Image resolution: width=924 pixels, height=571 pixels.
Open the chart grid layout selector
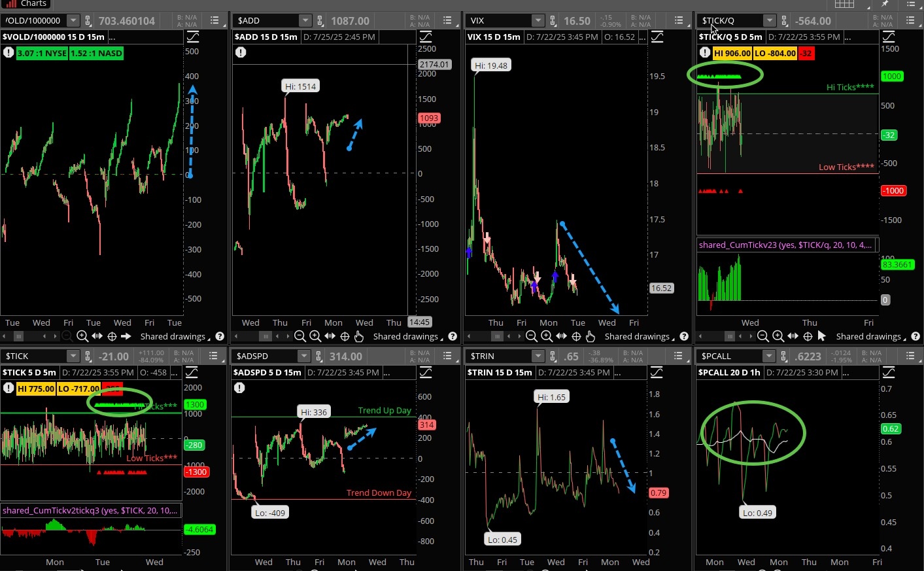(844, 4)
